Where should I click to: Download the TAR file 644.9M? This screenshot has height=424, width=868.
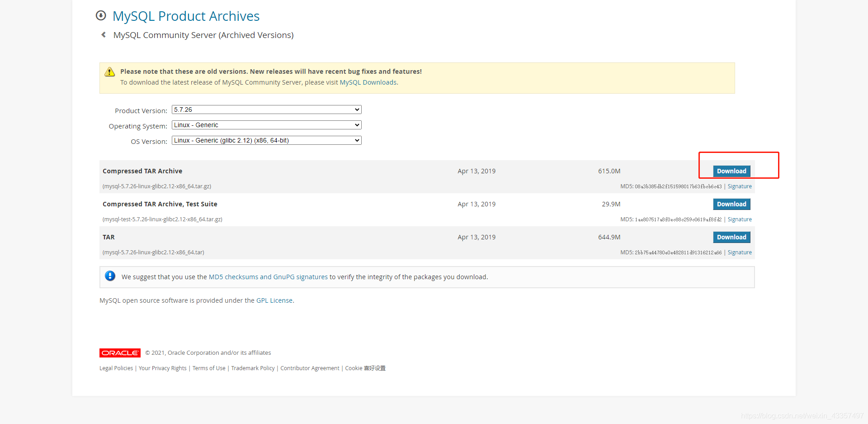(x=731, y=237)
